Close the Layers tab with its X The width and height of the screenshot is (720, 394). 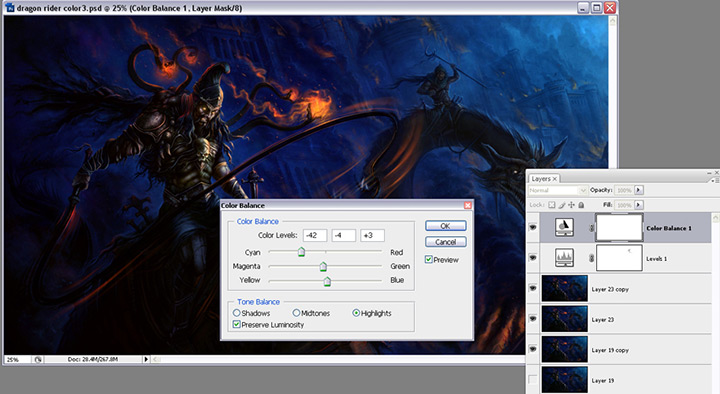(555, 179)
